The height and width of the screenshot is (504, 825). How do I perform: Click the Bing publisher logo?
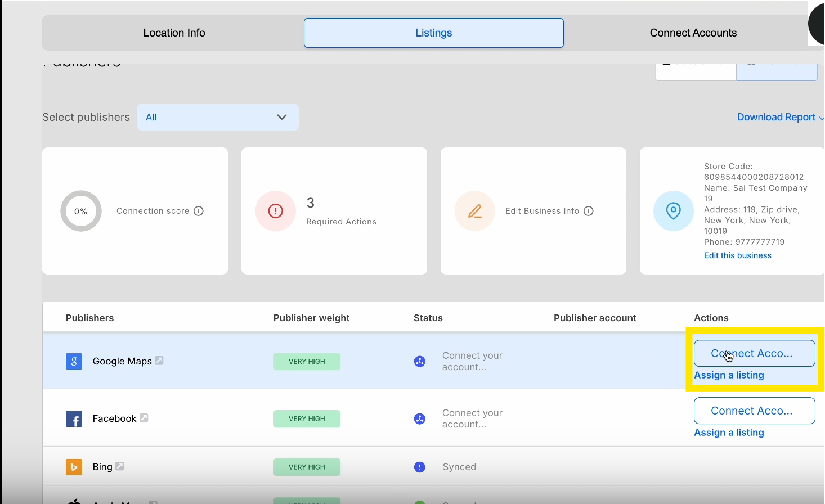(74, 467)
